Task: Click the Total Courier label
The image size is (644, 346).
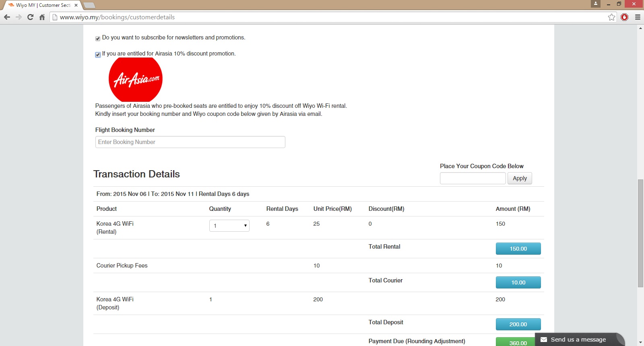Action: coord(386,280)
